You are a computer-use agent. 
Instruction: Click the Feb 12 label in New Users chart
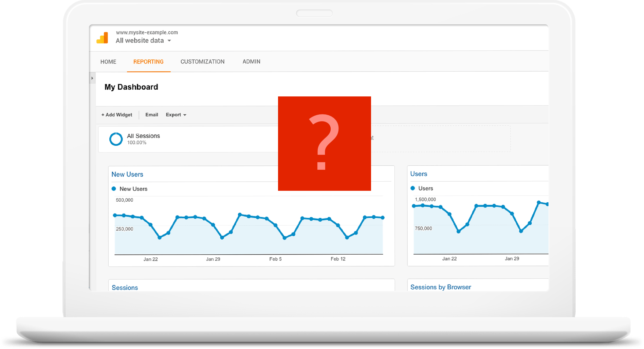(338, 259)
